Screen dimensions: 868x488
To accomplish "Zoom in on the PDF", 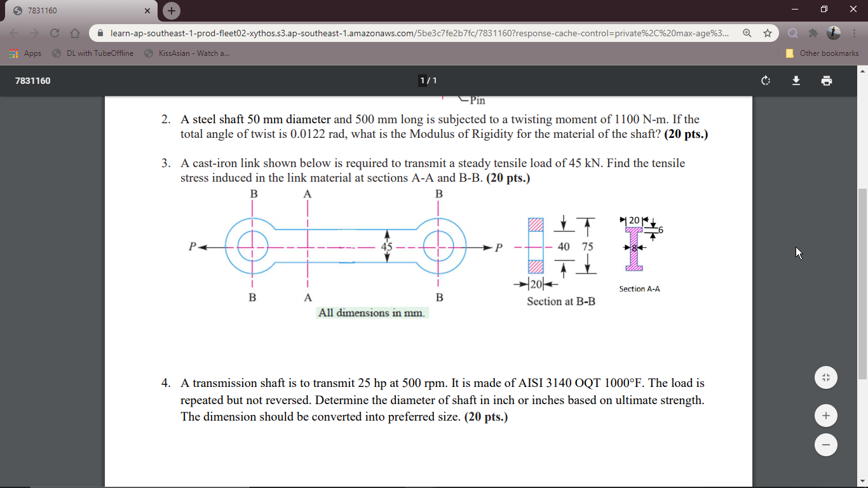I will (x=825, y=415).
